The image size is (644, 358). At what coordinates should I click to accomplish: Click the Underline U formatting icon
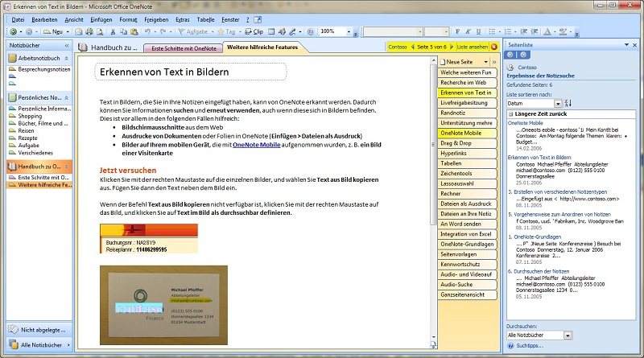[x=478, y=31]
